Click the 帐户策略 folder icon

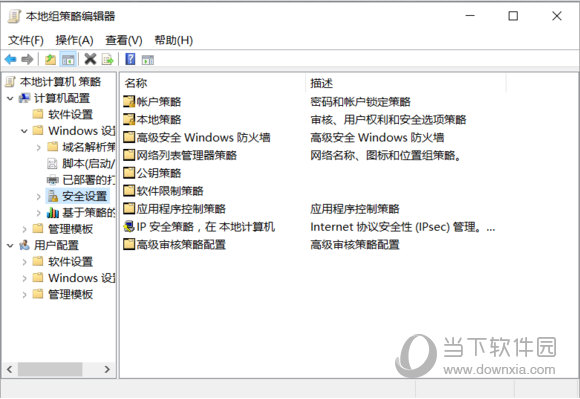click(x=129, y=101)
